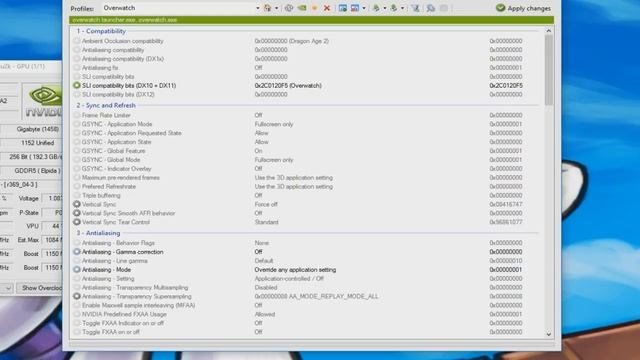Click gear icon beside Antialiasing - Transparency Supersampling
Screen dimensions: 640x360
(77, 296)
